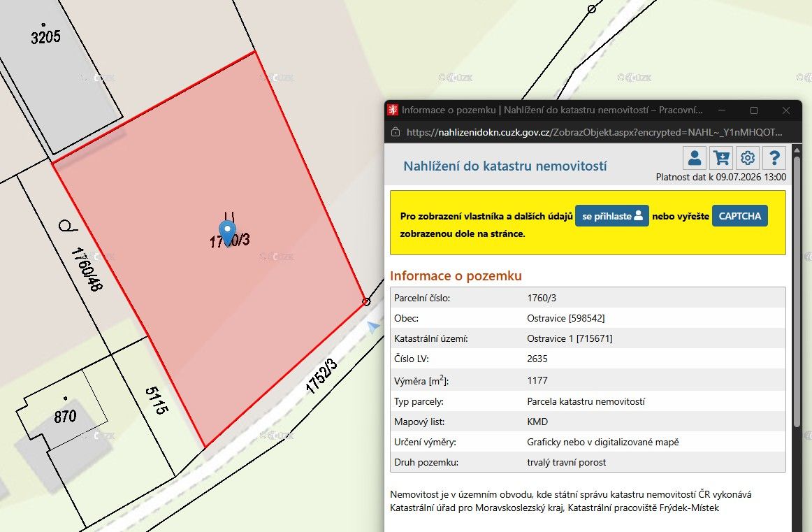
Task: Open the help question mark icon
Action: coord(774,158)
